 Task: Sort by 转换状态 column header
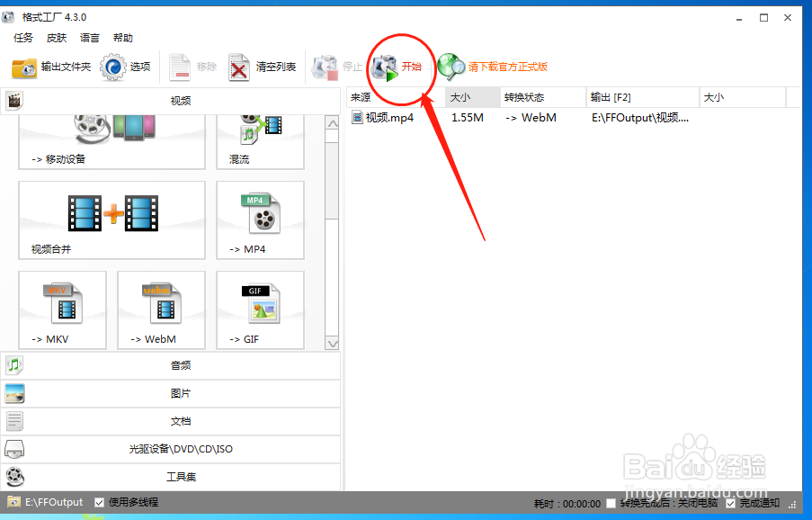click(543, 97)
